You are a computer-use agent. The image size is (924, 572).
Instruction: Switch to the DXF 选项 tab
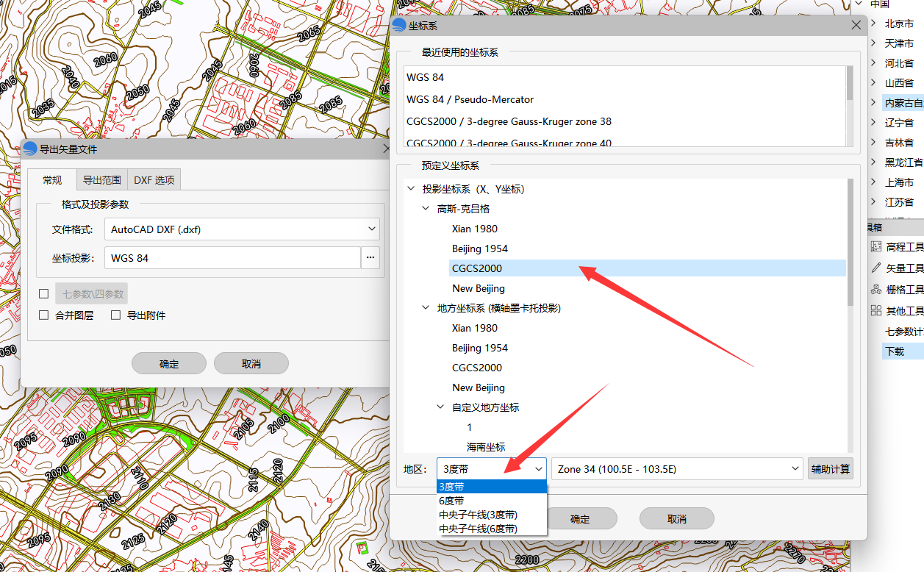pyautogui.click(x=154, y=180)
